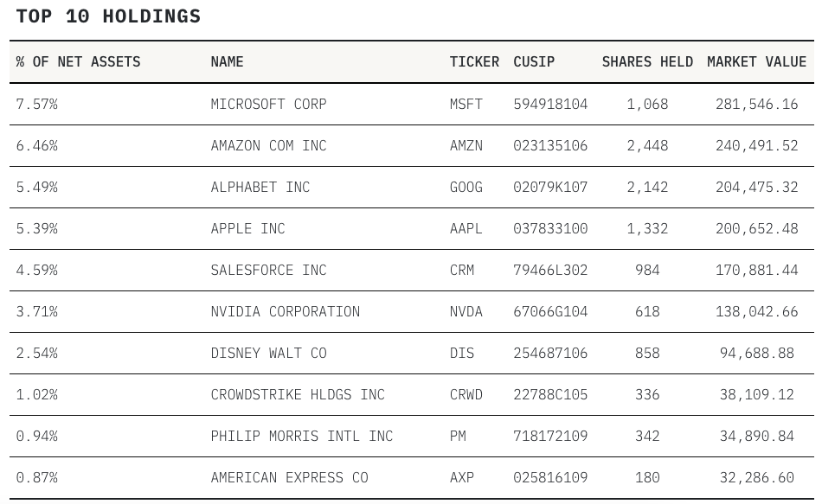Viewport: 822px width, 504px height.
Task: Click the CUSIP column header
Action: click(x=534, y=62)
